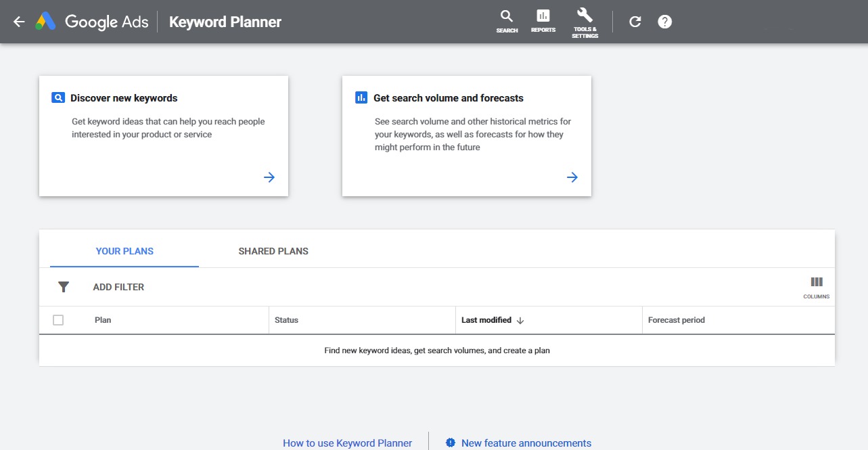Image resolution: width=868 pixels, height=450 pixels.
Task: Open the Help menu
Action: click(x=664, y=21)
